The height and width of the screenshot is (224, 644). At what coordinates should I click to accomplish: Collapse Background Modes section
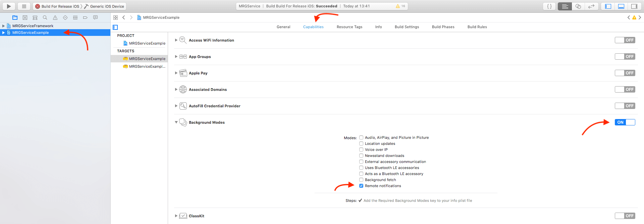(176, 122)
